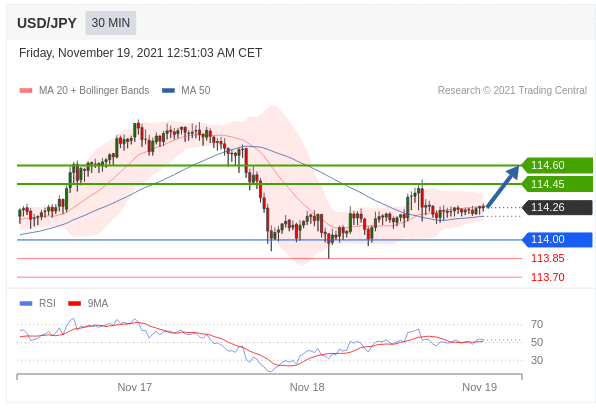Click the blue MA 50 color swatch
Viewport: 596px width, 408px height.
point(168,90)
